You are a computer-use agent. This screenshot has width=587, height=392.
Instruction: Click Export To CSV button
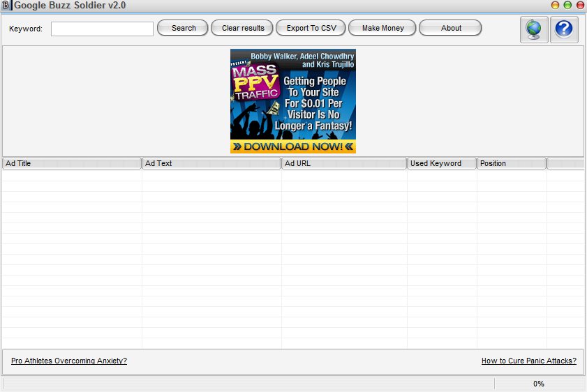pyautogui.click(x=311, y=28)
